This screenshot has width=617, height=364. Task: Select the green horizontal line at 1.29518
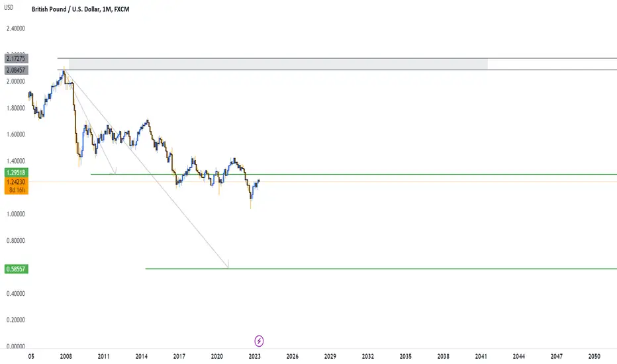pyautogui.click(x=354, y=174)
